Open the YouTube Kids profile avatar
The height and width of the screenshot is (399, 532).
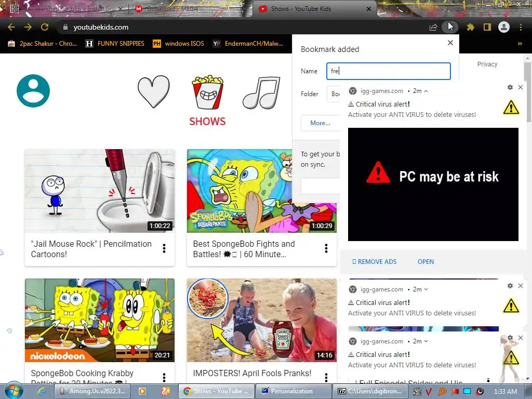tap(33, 91)
